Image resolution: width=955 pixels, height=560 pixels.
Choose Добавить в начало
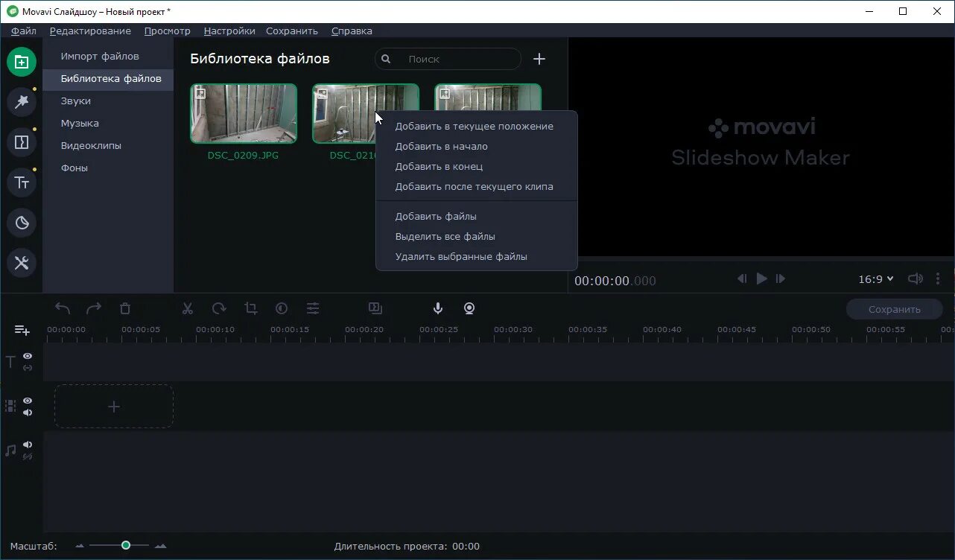[x=477, y=146]
